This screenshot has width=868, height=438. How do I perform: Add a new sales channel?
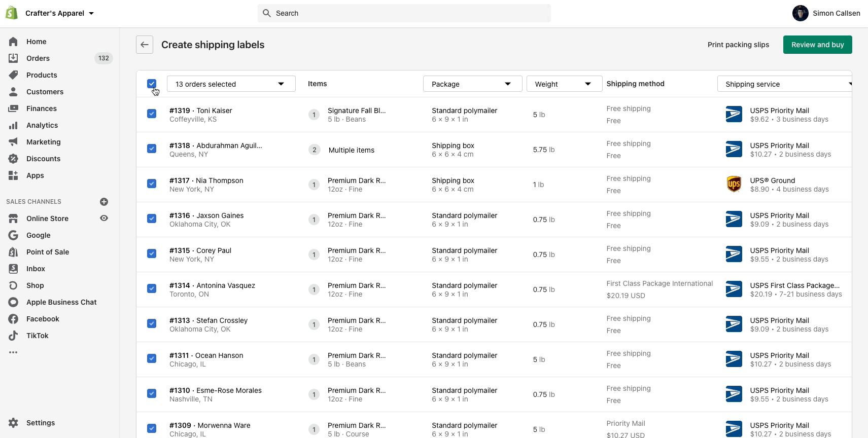[104, 202]
